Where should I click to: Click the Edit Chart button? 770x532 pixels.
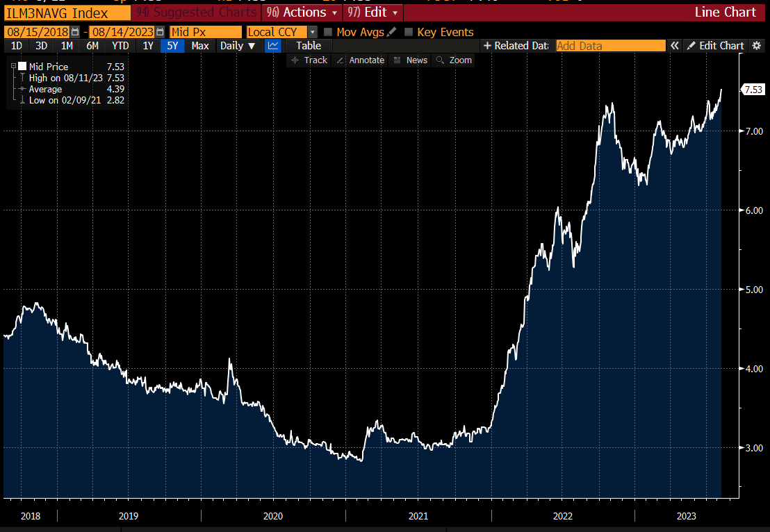click(x=716, y=46)
